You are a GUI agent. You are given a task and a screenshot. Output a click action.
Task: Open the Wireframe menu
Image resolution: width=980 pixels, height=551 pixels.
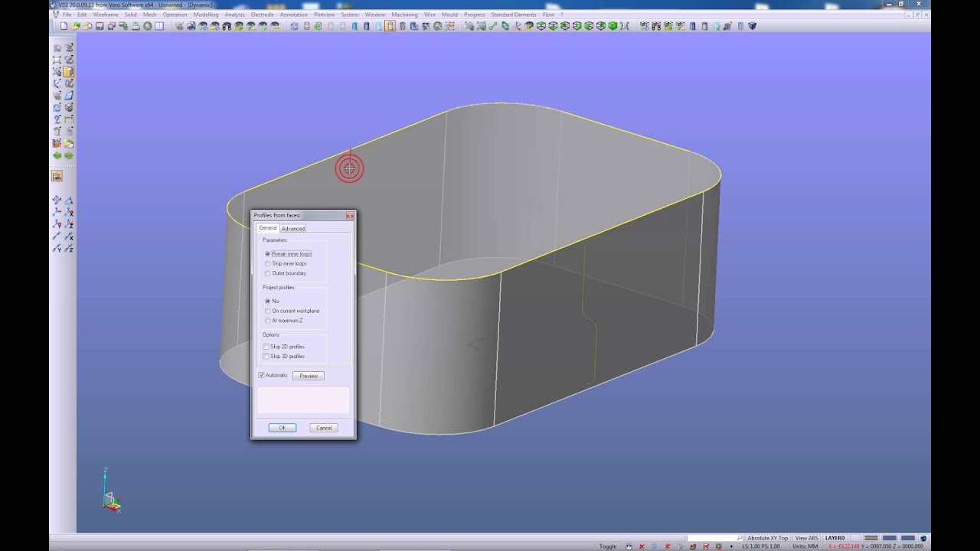click(106, 15)
